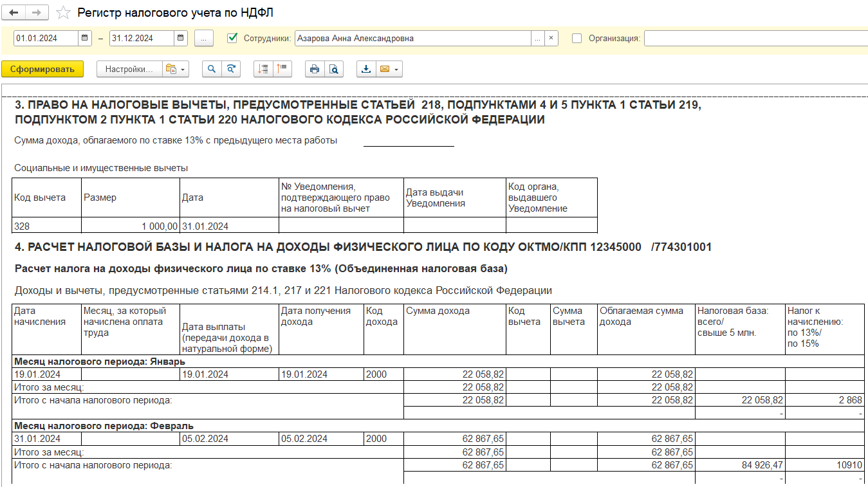Screen dimensions: 868x487
Task: Select deduction amount cell 1 000,00
Action: click(x=131, y=226)
